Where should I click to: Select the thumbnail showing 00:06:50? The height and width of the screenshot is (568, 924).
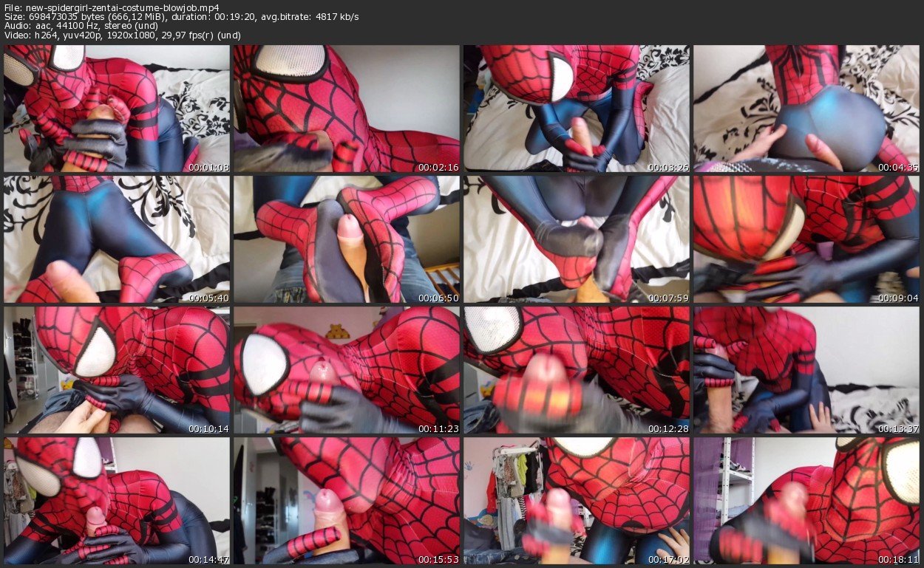tap(347, 239)
